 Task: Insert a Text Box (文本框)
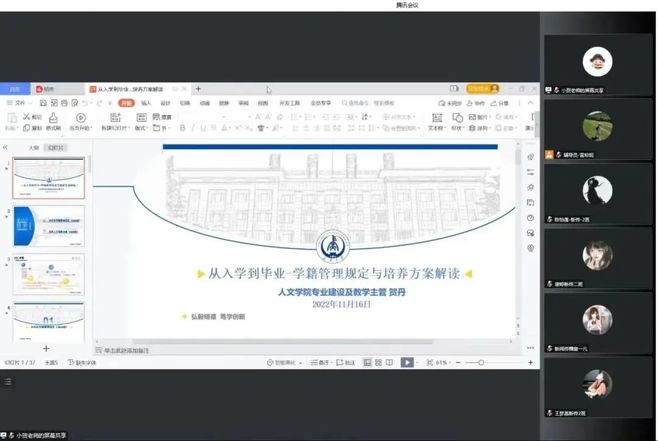click(x=436, y=121)
